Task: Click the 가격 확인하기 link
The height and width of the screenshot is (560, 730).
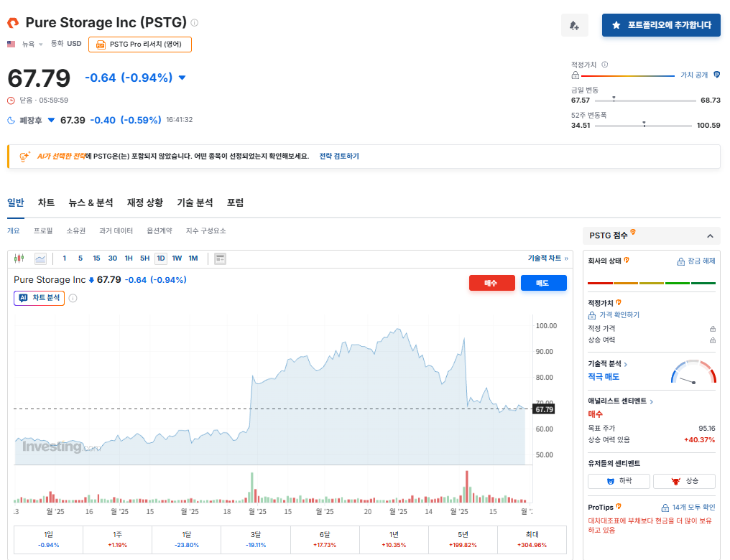Action: (x=614, y=315)
